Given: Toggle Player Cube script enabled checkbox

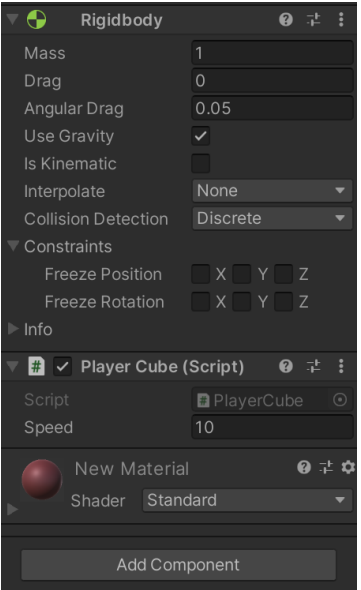Looking at the screenshot, I should (62, 366).
